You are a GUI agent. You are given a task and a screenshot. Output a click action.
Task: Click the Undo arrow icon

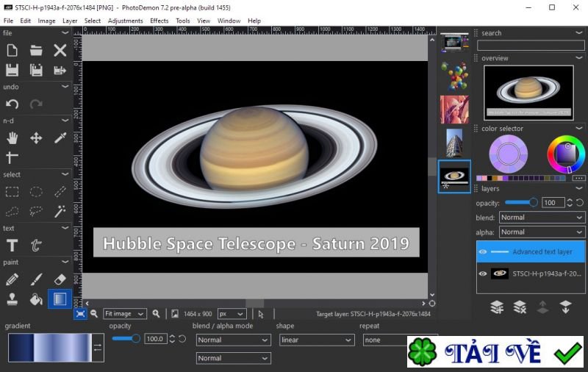pyautogui.click(x=12, y=104)
